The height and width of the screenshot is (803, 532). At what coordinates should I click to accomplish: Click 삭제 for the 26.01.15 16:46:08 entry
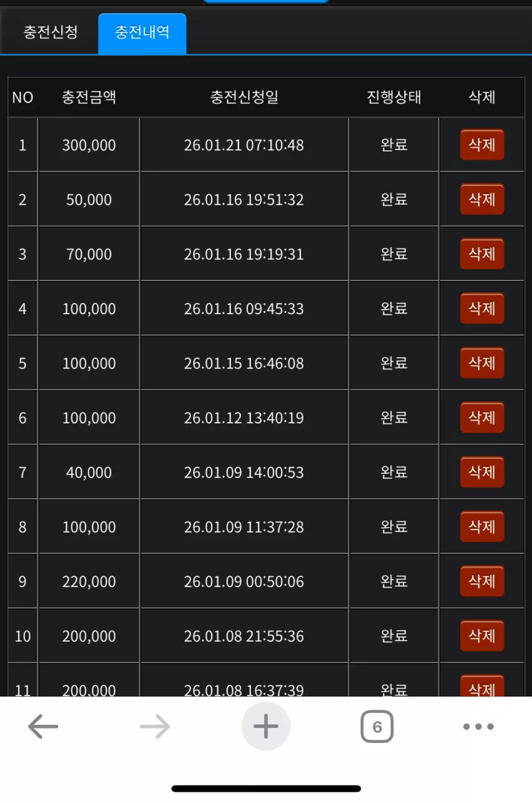[482, 363]
